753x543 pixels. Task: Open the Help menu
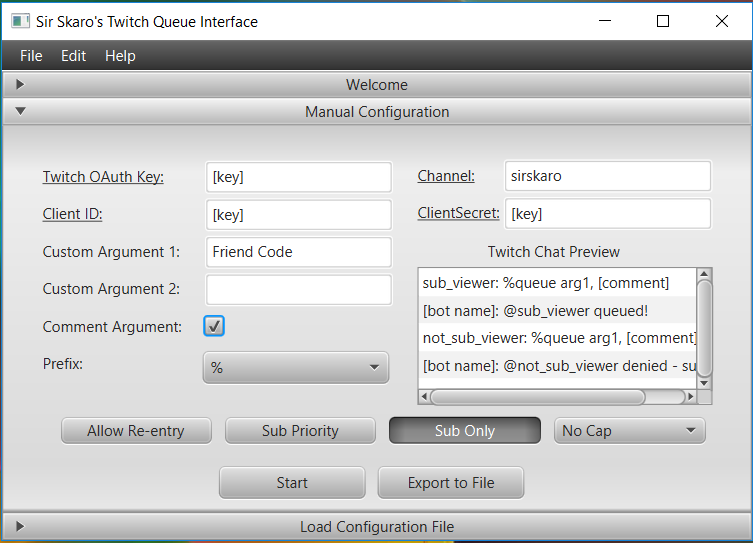[120, 56]
